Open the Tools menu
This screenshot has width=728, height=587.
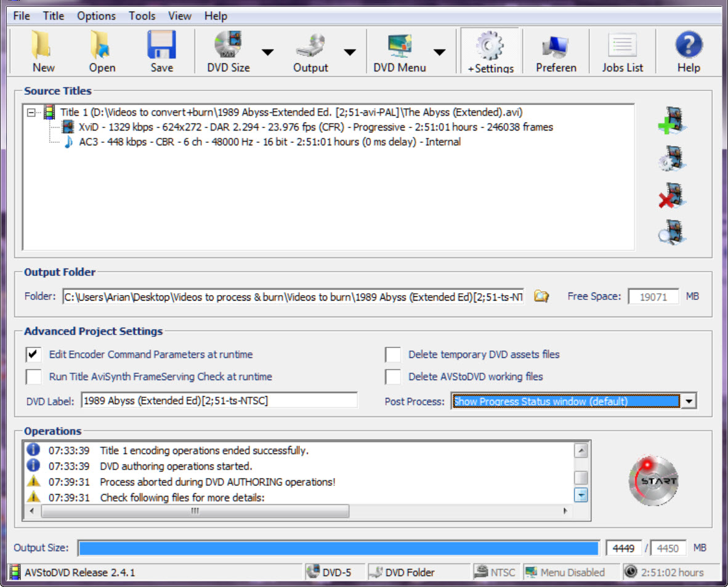pos(142,16)
